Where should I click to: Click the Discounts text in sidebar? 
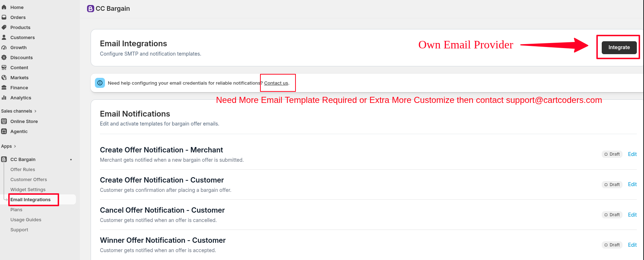pyautogui.click(x=21, y=58)
